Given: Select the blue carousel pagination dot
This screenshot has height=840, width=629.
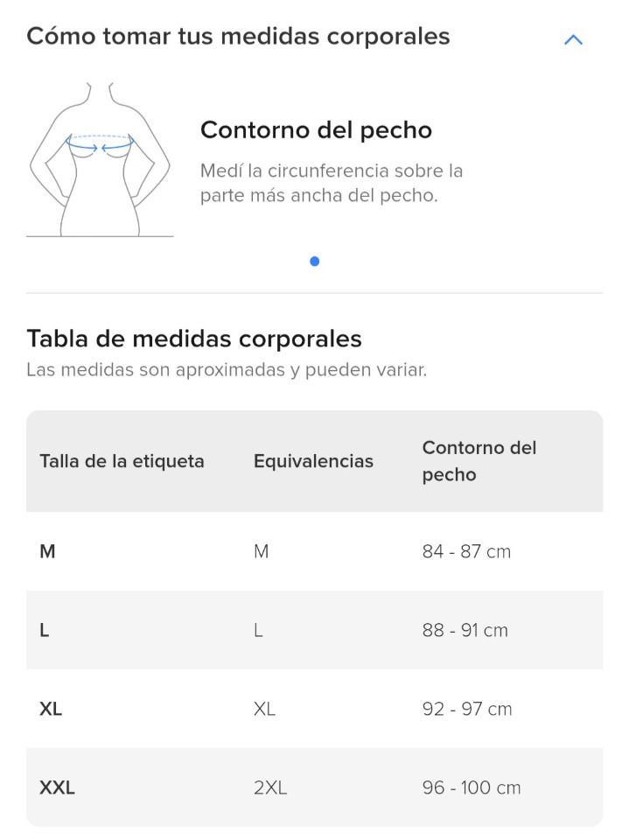Looking at the screenshot, I should click(x=315, y=262).
